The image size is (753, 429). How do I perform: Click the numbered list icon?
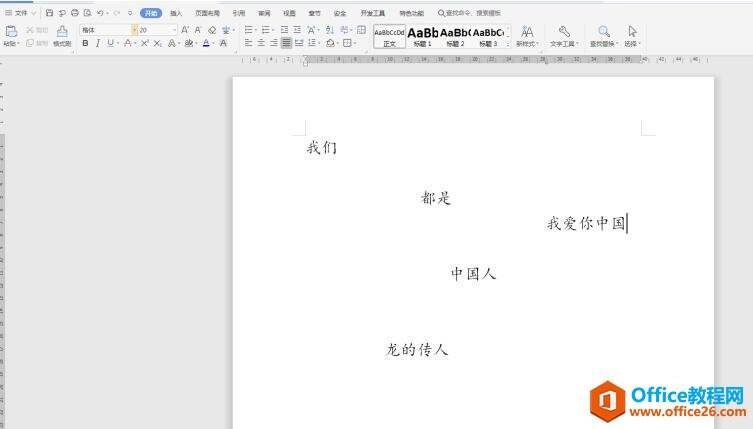click(266, 30)
